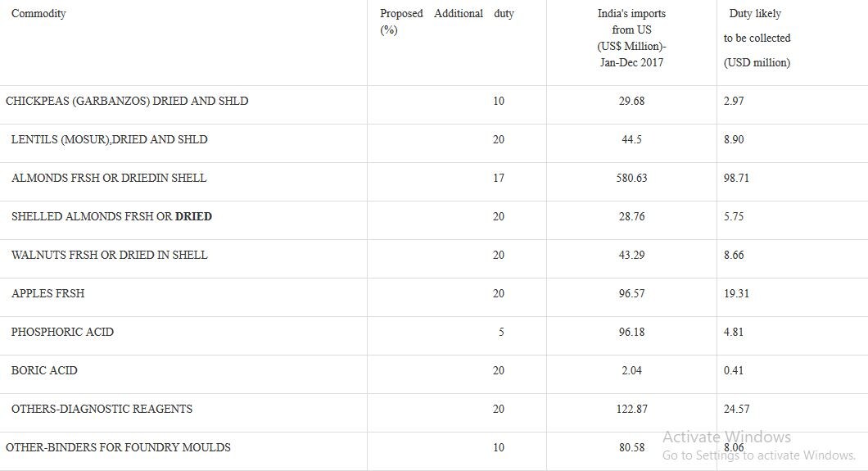The height and width of the screenshot is (471, 868).
Task: Select the Duty likely to be collected header
Action: pyautogui.click(x=757, y=38)
